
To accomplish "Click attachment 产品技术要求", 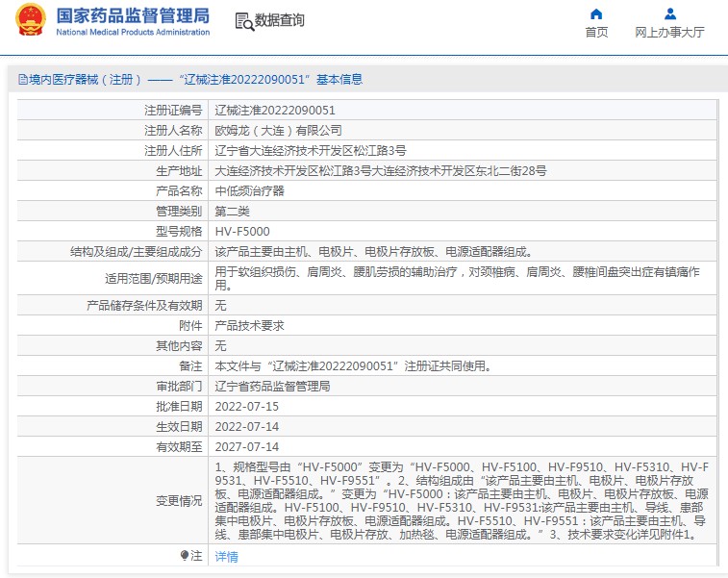I will [x=250, y=325].
